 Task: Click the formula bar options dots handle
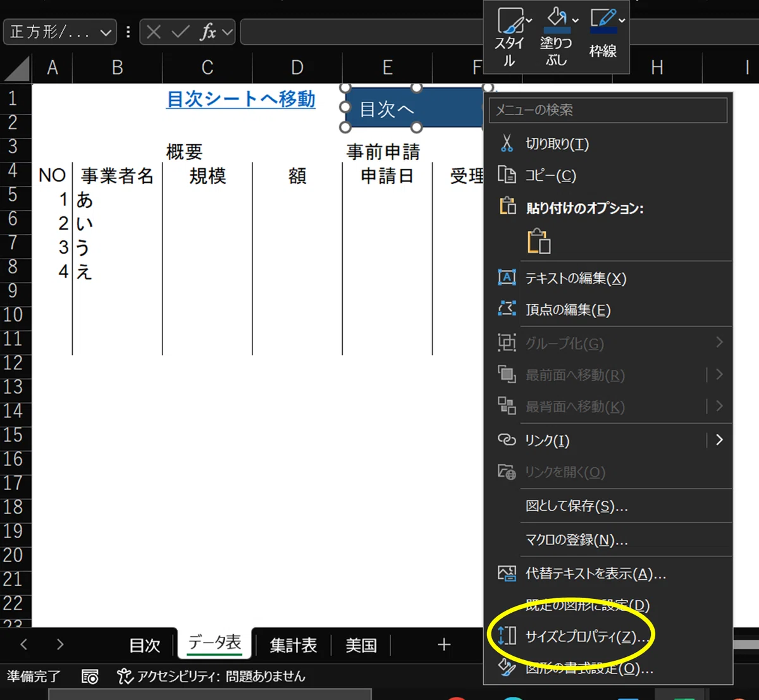[x=128, y=32]
